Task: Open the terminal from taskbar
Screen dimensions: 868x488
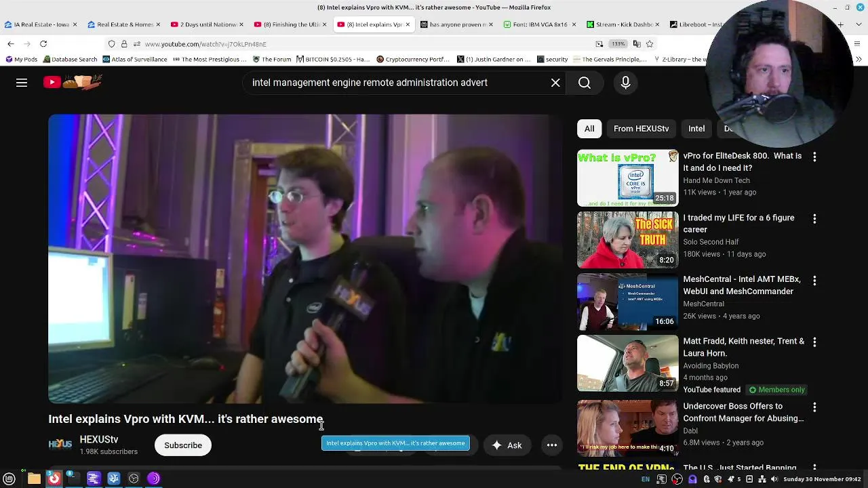Action: click(73, 479)
